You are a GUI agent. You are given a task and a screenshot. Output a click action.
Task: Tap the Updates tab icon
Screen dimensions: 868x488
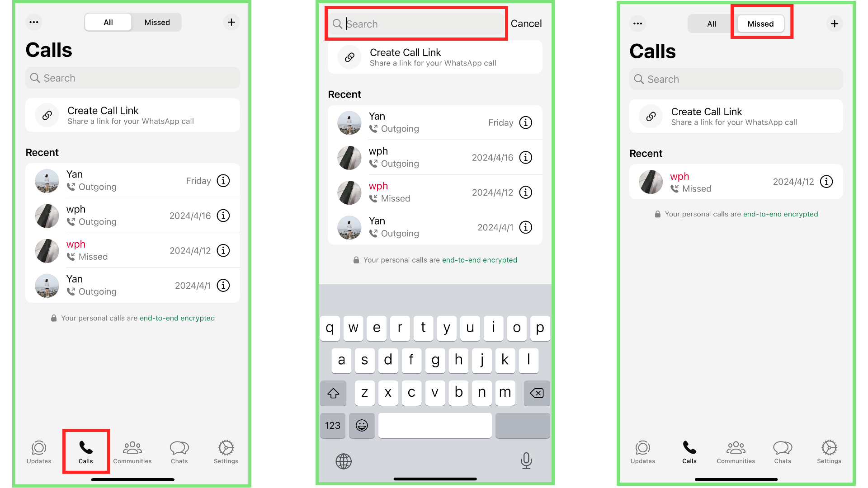tap(39, 452)
